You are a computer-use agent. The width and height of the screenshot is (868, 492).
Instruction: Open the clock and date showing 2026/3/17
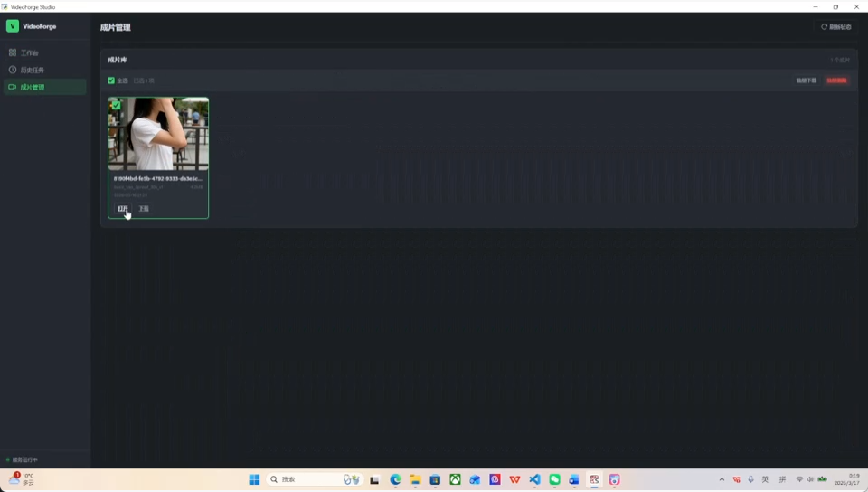point(847,479)
